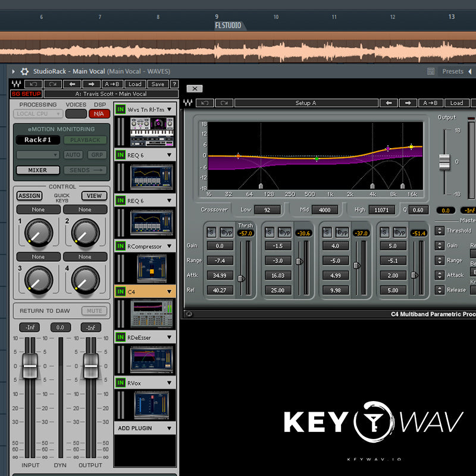Go to next preset in StudioRack toolbar

pyautogui.click(x=92, y=84)
